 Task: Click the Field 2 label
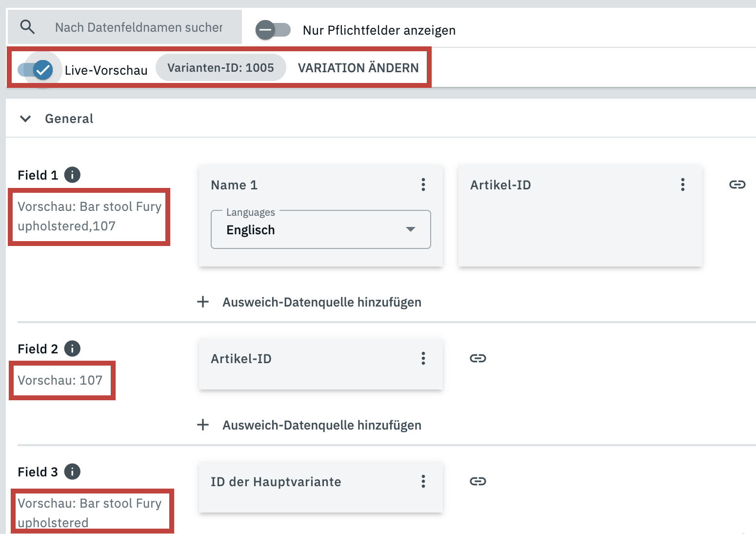pos(38,349)
